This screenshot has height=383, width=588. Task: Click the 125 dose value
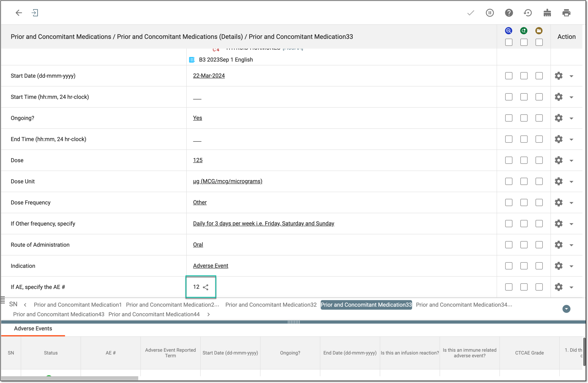198,160
